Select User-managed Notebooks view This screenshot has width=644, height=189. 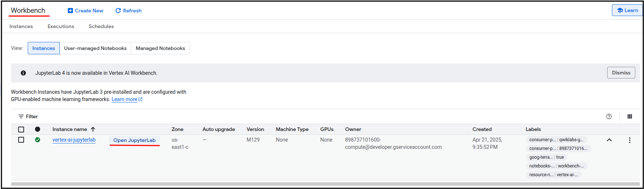(x=96, y=48)
